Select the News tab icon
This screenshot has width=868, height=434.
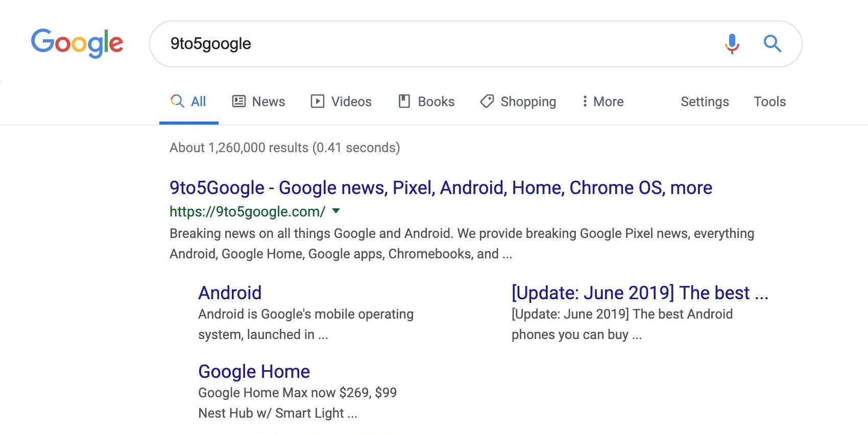[x=238, y=101]
